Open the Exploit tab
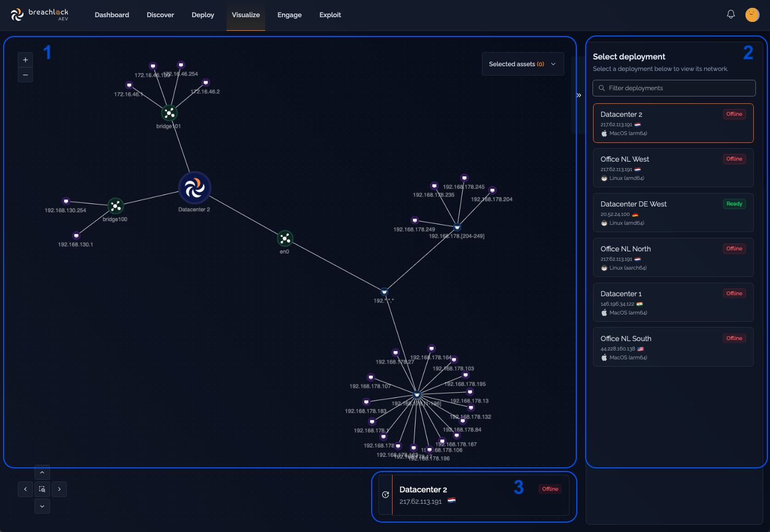Image resolution: width=770 pixels, height=532 pixels. pyautogui.click(x=330, y=15)
